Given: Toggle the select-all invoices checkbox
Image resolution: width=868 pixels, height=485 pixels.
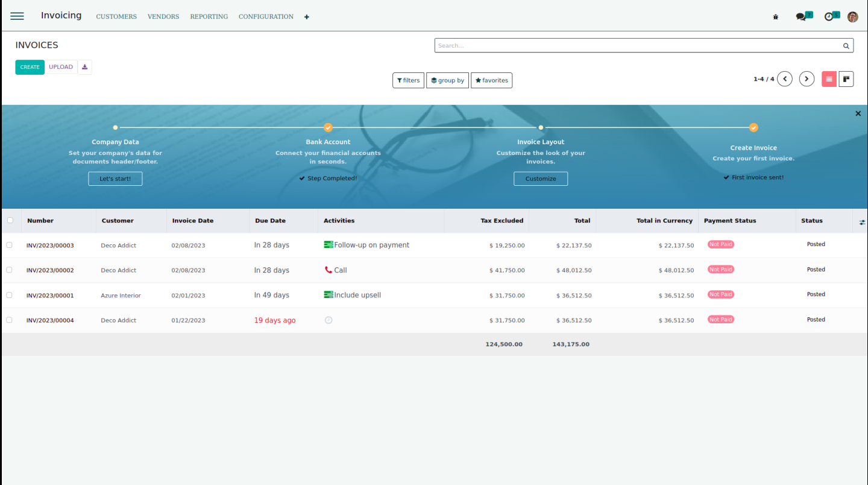Looking at the screenshot, I should (10, 220).
